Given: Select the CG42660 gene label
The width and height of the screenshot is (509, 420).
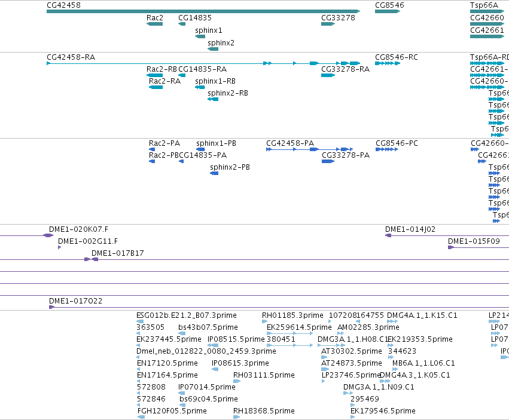Looking at the screenshot, I should [x=487, y=18].
